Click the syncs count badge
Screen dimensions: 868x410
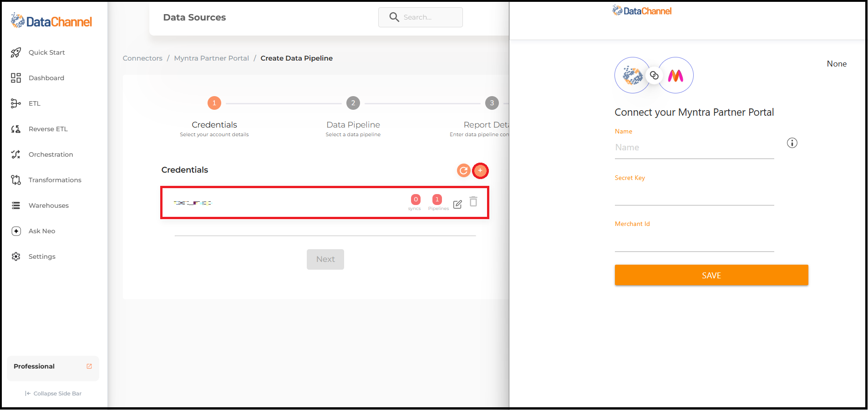click(x=416, y=200)
